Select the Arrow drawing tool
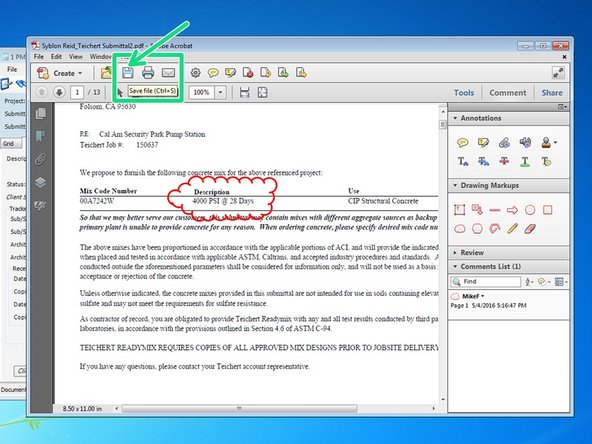 pos(512,210)
